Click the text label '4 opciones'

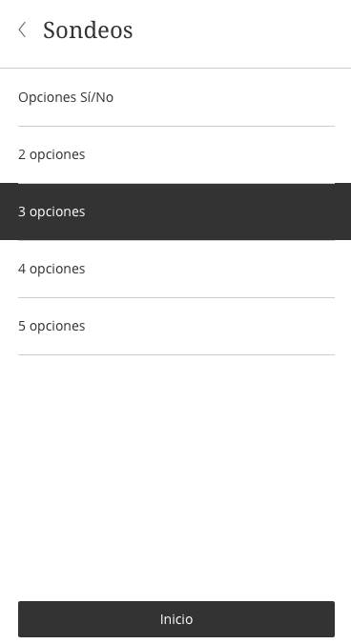click(52, 269)
